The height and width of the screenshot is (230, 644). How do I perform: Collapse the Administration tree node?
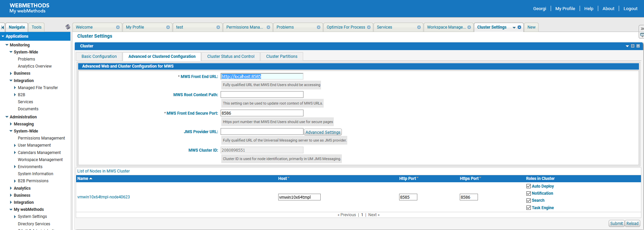(x=7, y=117)
